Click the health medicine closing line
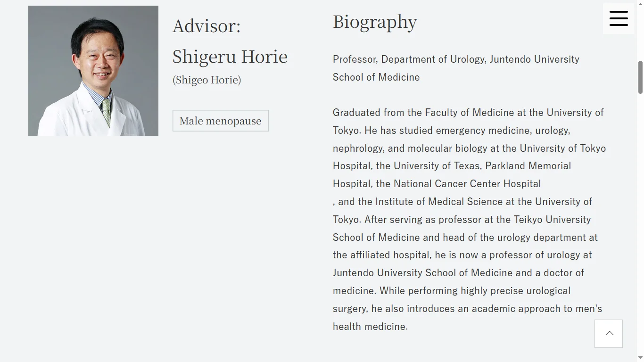 tap(370, 327)
